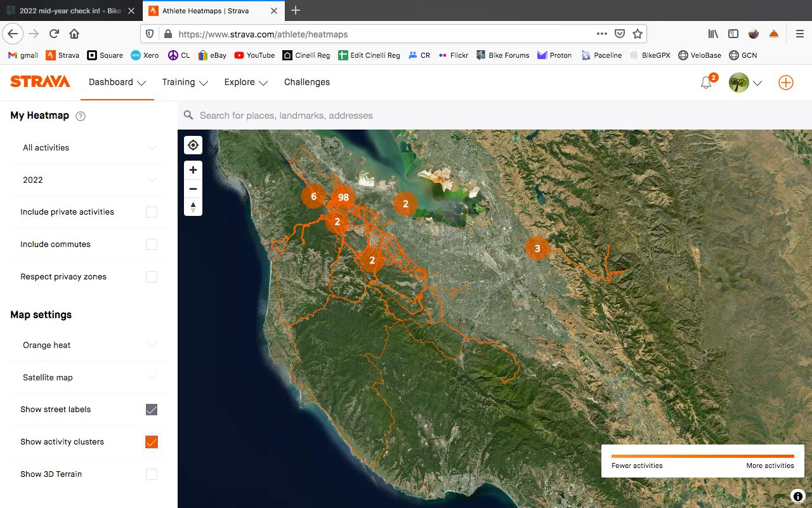Open the Satellite map style dropdown

click(x=89, y=377)
